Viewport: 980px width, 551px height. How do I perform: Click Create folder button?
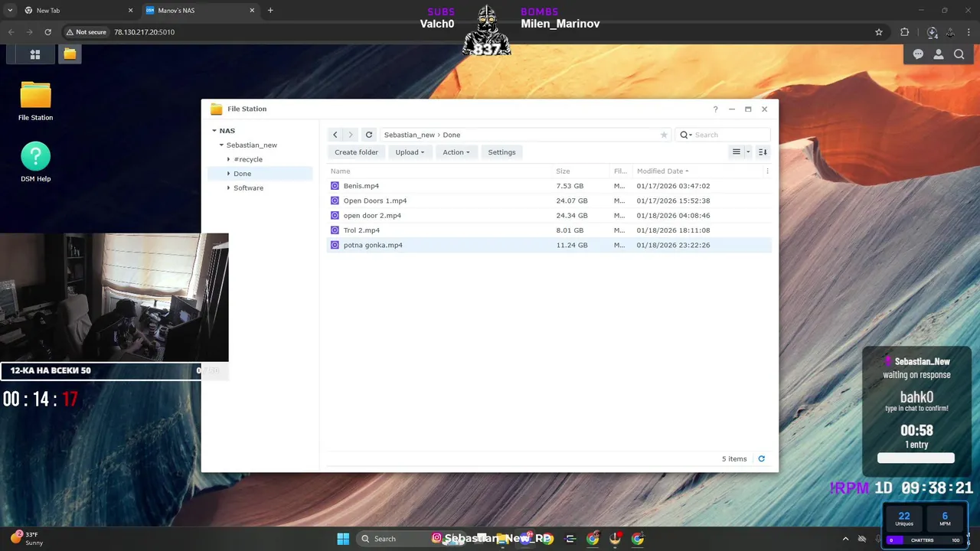click(x=356, y=152)
